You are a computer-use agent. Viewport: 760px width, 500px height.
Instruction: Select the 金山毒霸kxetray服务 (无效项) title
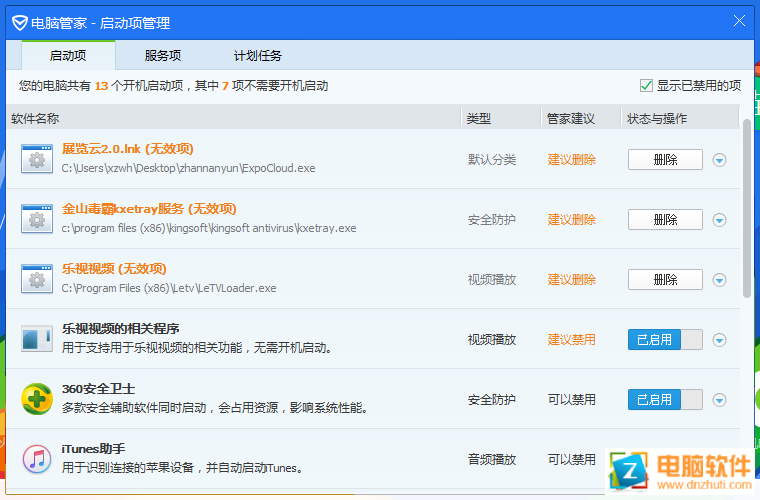coord(149,209)
